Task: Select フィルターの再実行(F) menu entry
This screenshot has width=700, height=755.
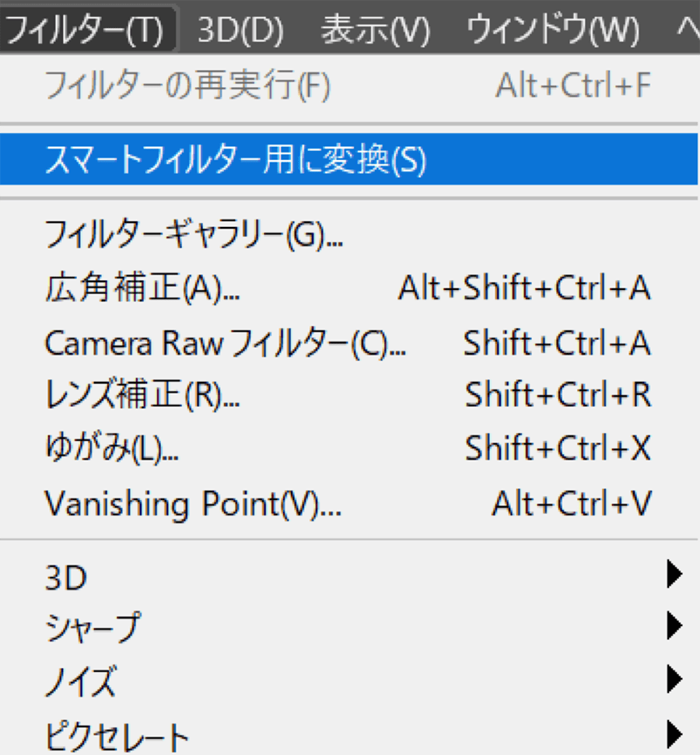Action: coord(348,86)
